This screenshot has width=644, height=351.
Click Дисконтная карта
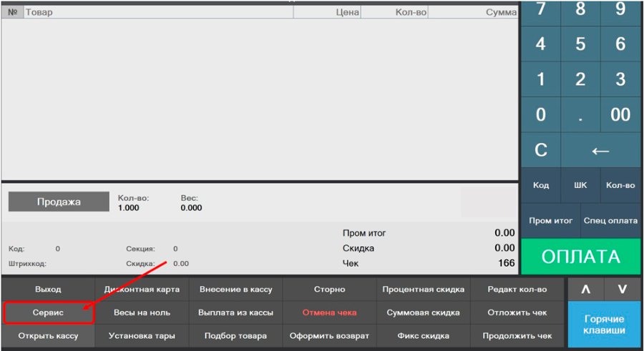click(142, 289)
